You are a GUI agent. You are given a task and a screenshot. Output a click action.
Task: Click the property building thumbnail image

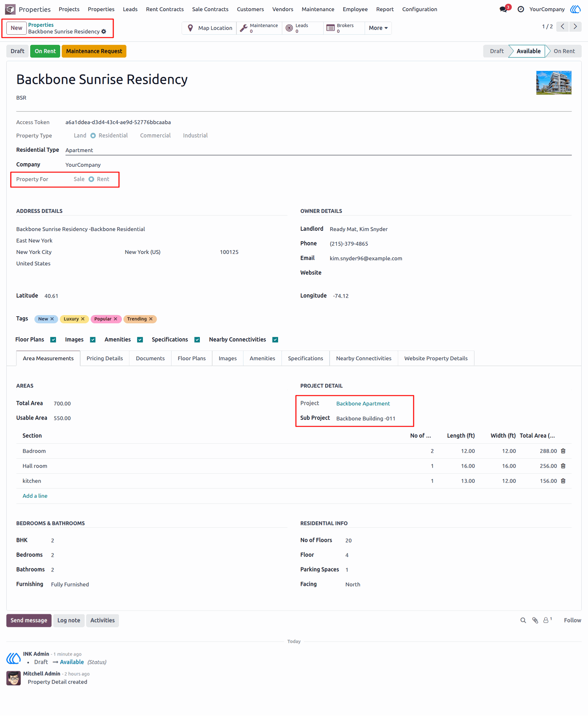(553, 83)
